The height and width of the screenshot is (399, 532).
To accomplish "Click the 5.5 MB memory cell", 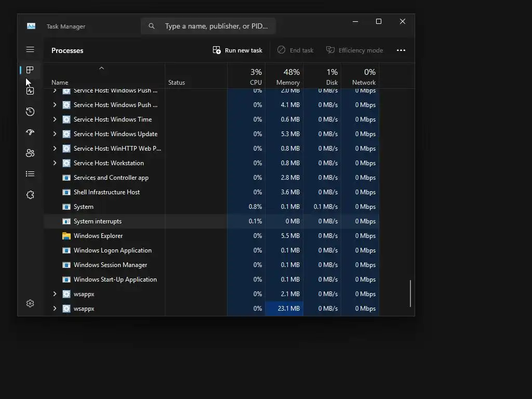I will [x=284, y=236].
